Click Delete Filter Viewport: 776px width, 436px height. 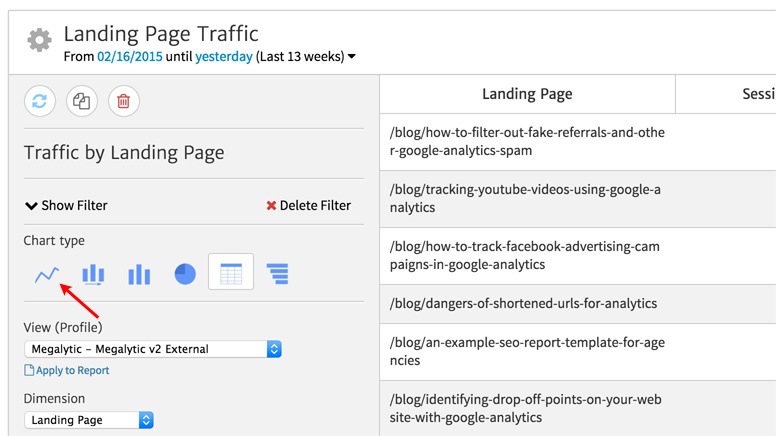tap(308, 205)
